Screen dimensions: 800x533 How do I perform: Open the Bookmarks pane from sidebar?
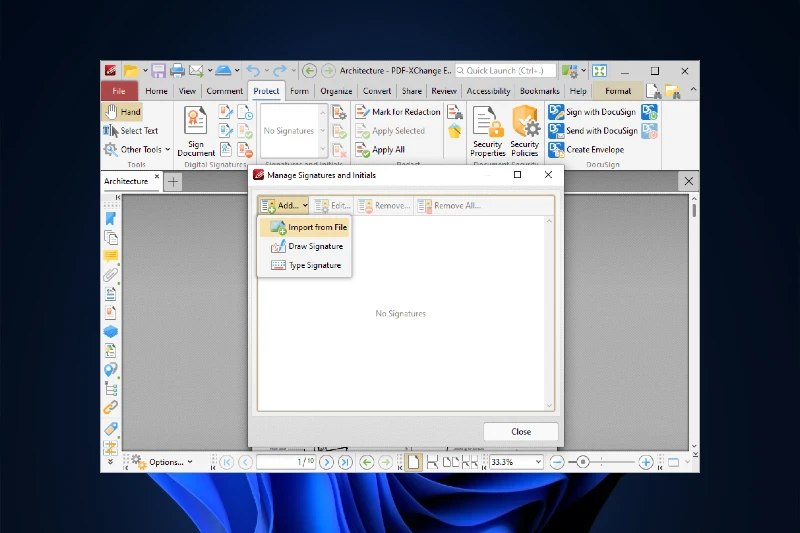click(111, 219)
